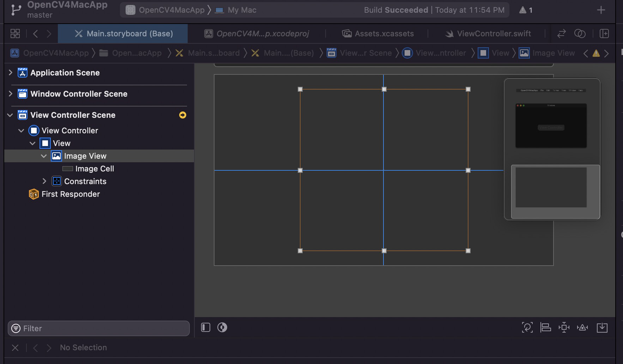Viewport: 623px width, 364px height.
Task: Click the warnings indicator showing 1 warning
Action: (526, 10)
